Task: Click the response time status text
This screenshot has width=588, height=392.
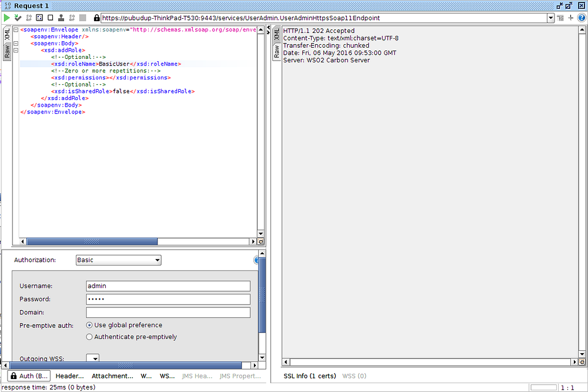Action: pyautogui.click(x=49, y=387)
